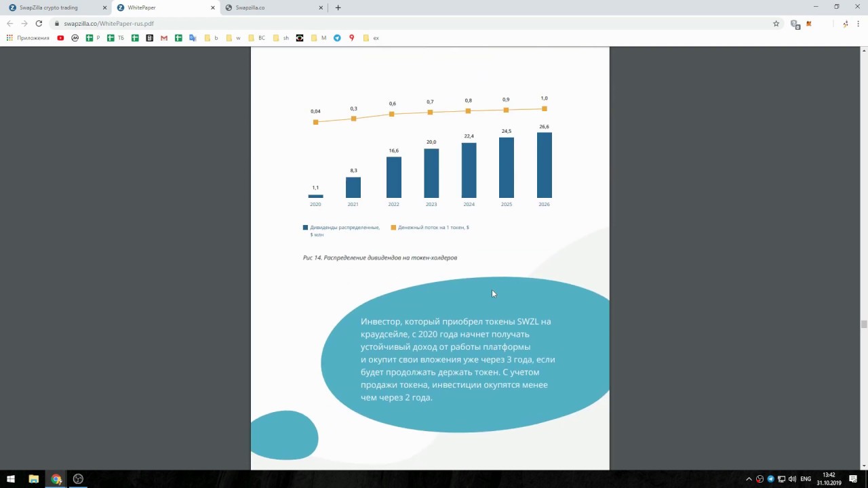Click the address bar URL field
868x488 pixels.
coord(414,23)
